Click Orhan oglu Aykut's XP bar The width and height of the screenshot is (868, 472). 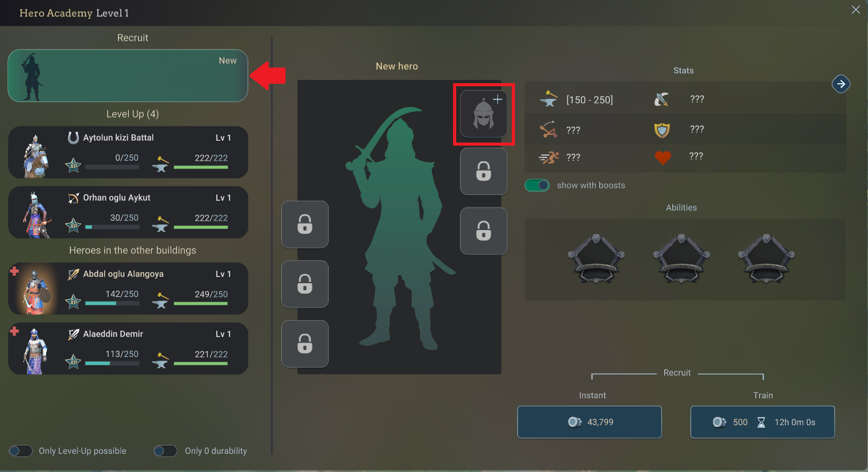pos(112,227)
